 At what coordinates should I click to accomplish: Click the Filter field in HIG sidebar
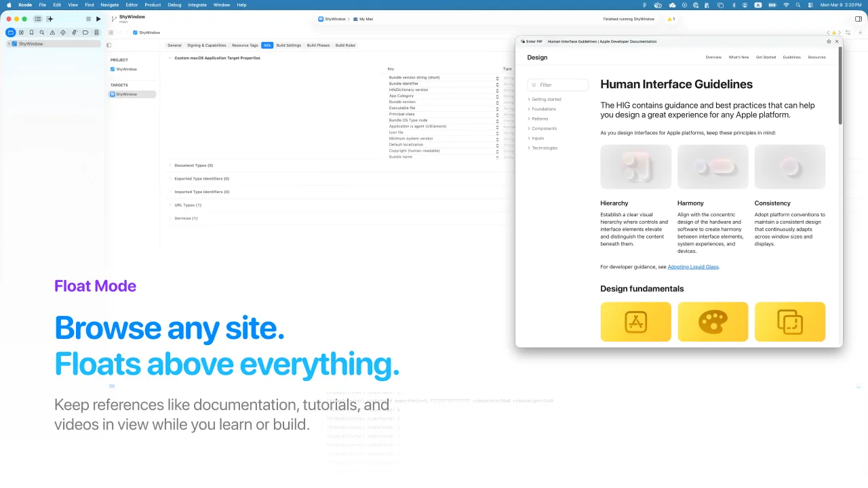click(x=558, y=85)
